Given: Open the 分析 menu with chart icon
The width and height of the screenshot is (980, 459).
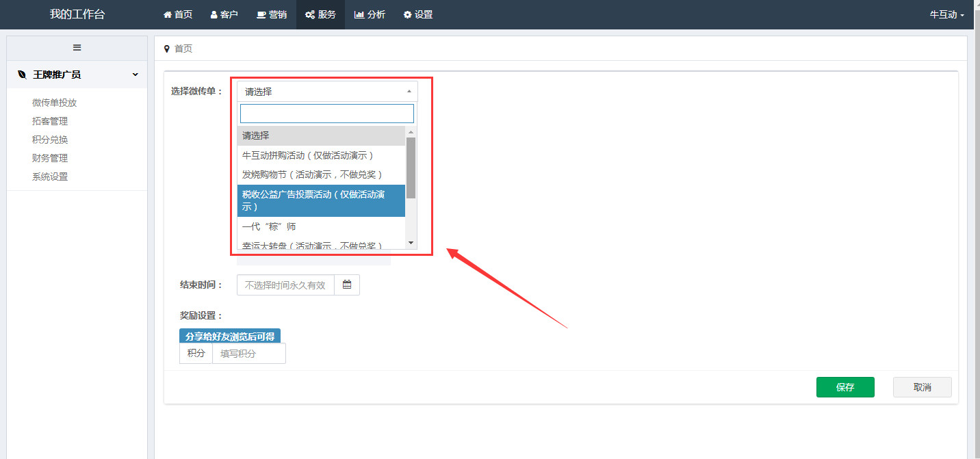Looking at the screenshot, I should coord(370,14).
